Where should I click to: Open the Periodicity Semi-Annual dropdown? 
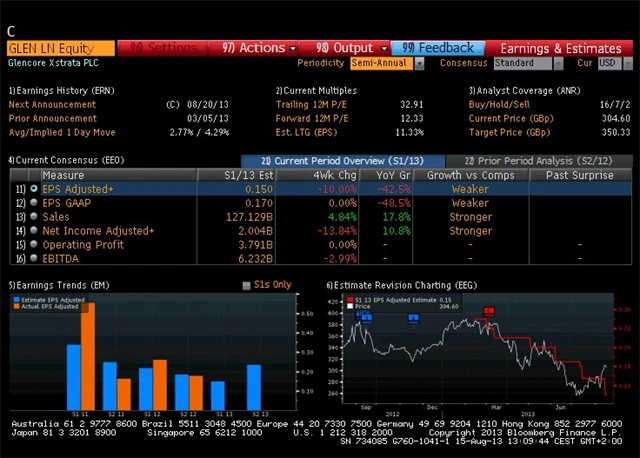click(x=419, y=63)
